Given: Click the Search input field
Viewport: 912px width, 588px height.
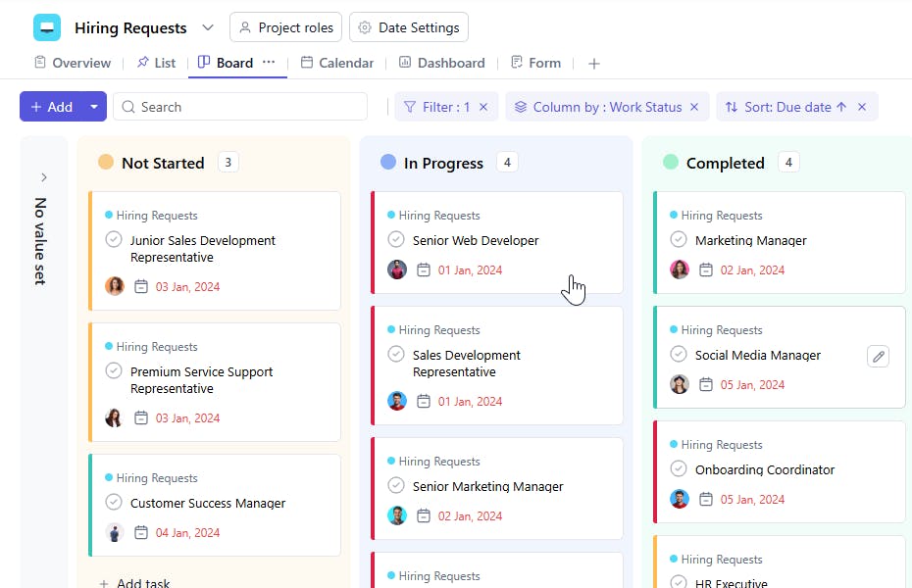Looking at the screenshot, I should (x=245, y=107).
